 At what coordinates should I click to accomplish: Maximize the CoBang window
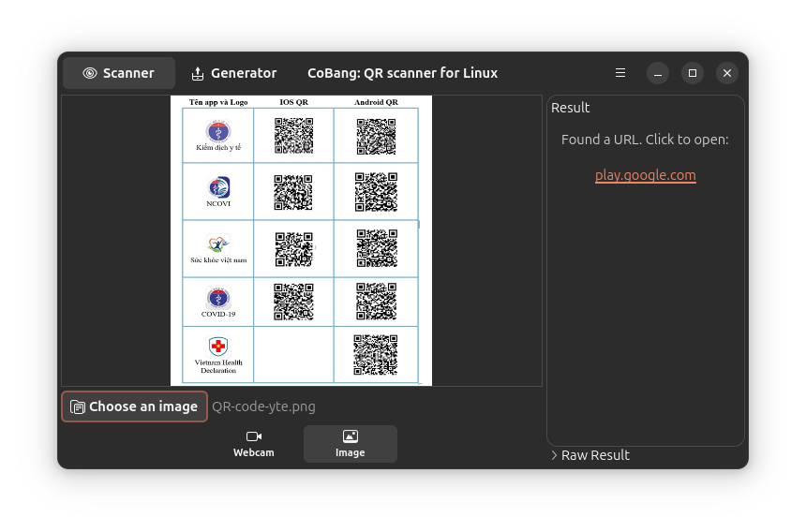click(693, 73)
